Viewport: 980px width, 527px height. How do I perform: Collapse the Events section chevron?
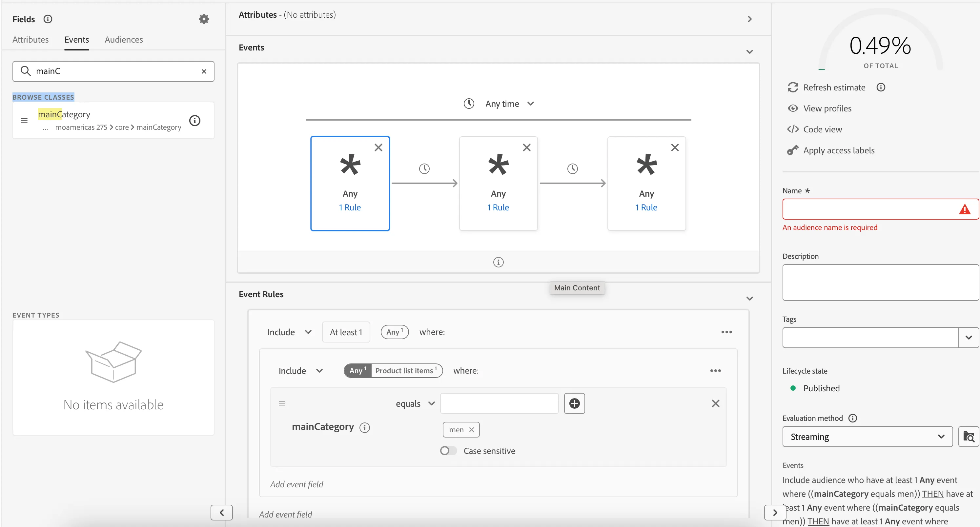pyautogui.click(x=749, y=52)
